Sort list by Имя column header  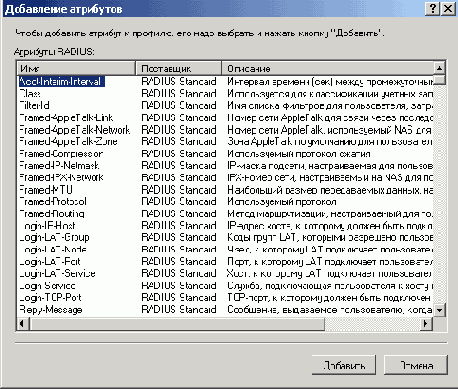(76, 68)
